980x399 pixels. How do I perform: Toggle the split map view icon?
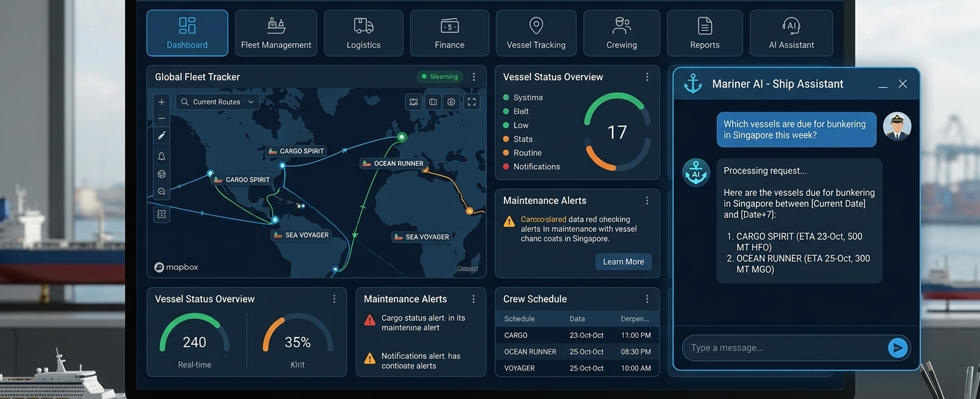(x=433, y=102)
